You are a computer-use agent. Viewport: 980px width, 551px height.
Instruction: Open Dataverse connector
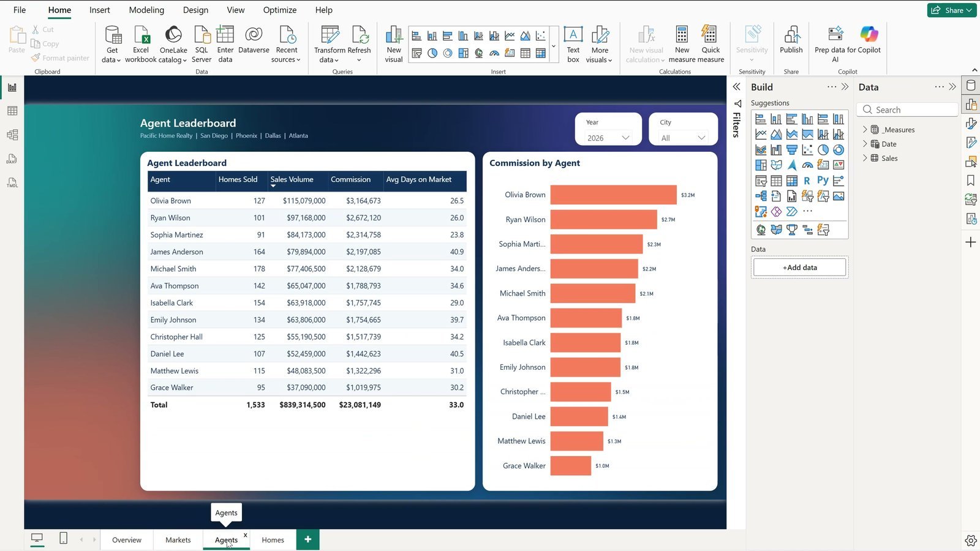tap(254, 40)
